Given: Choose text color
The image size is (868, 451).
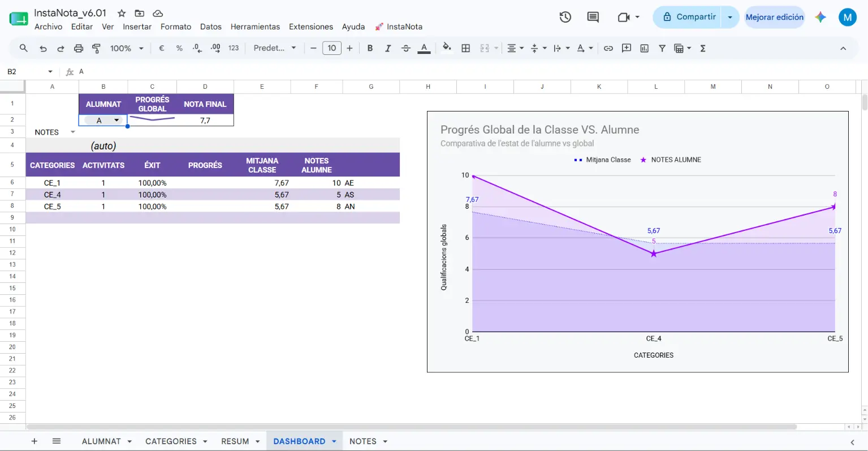Looking at the screenshot, I should pyautogui.click(x=424, y=48).
